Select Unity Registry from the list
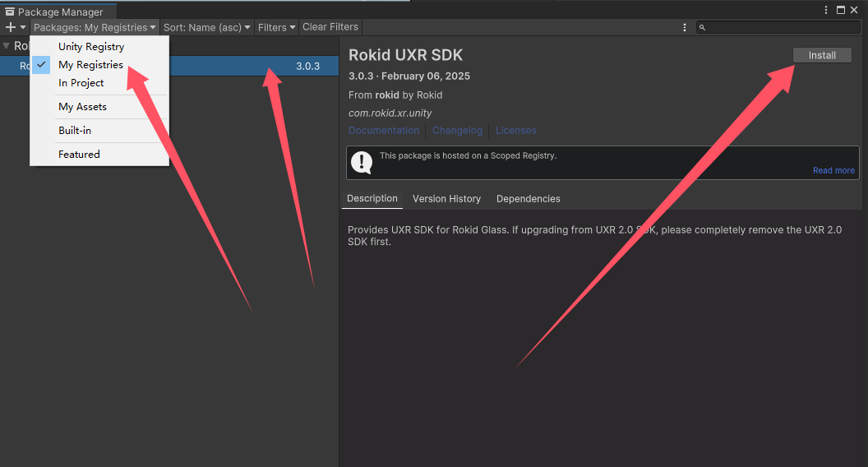The width and height of the screenshot is (868, 467). 91,47
